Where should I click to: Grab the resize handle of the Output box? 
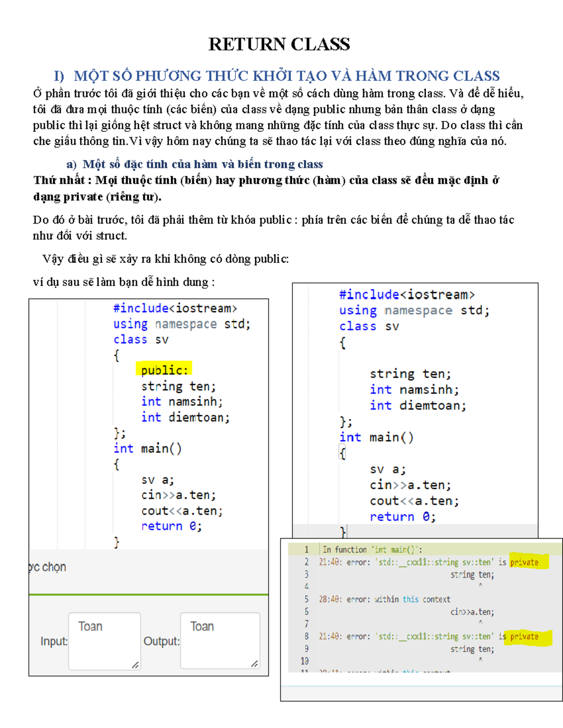(x=254, y=664)
